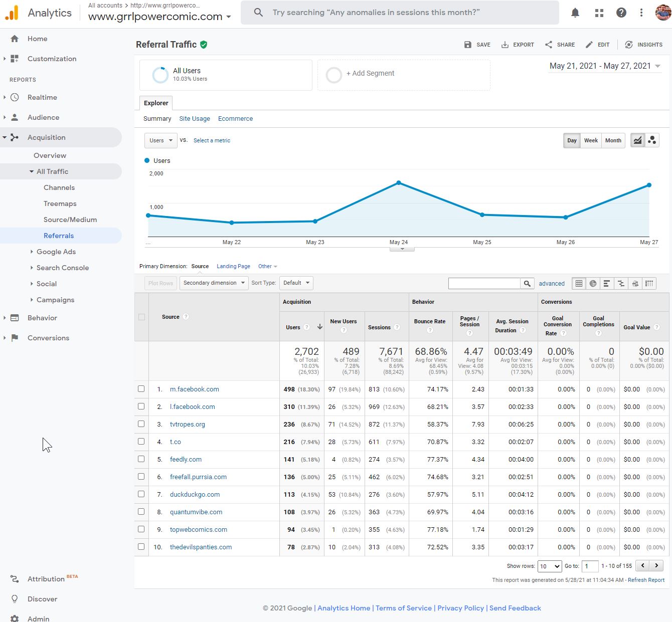This screenshot has height=622, width=672.
Task: Select the comparison view icon
Action: coord(621,283)
